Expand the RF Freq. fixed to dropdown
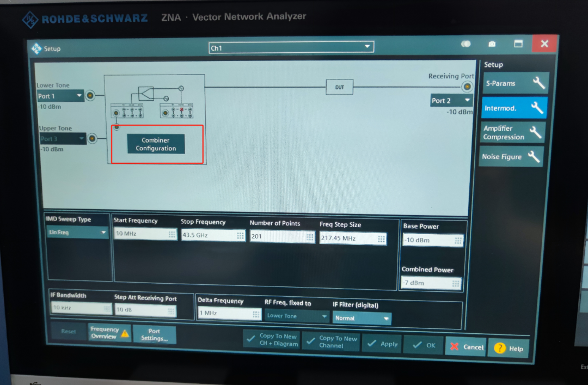 coord(297,316)
